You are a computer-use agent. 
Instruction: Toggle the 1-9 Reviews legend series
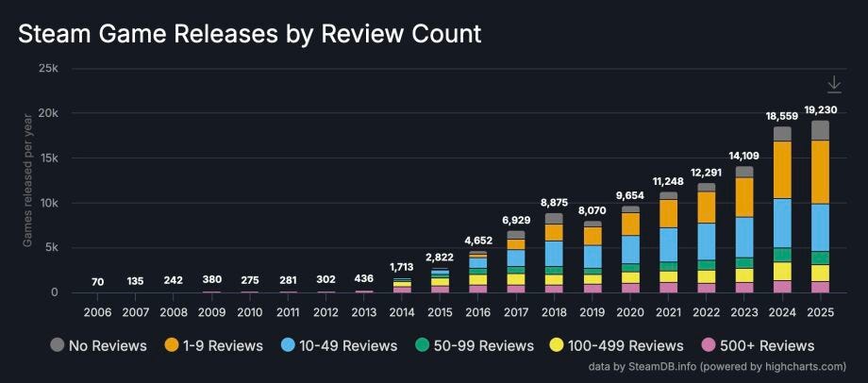213,346
